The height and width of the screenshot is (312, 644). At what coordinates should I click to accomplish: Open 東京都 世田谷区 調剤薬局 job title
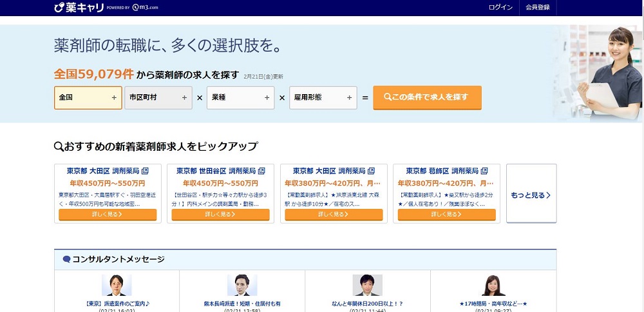[216, 171]
